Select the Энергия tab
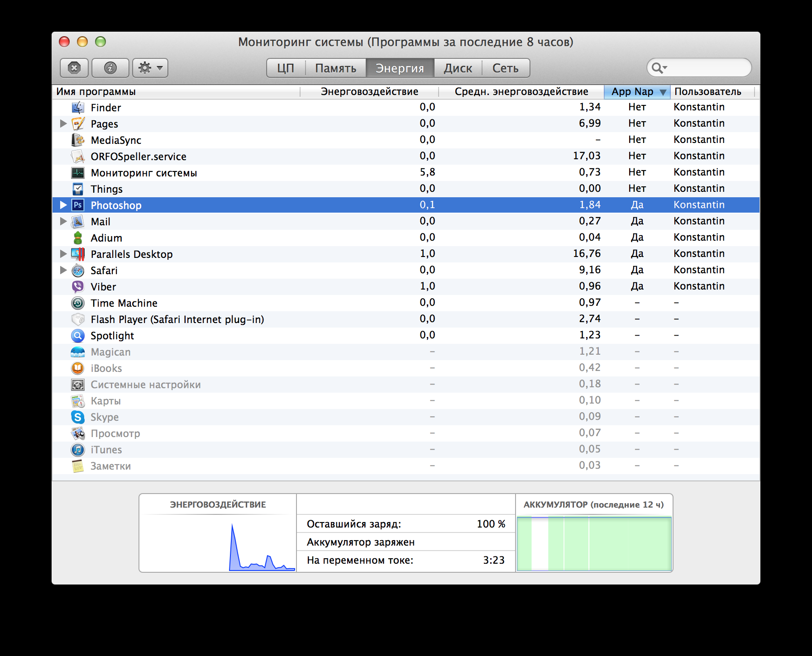The image size is (812, 656). point(400,68)
